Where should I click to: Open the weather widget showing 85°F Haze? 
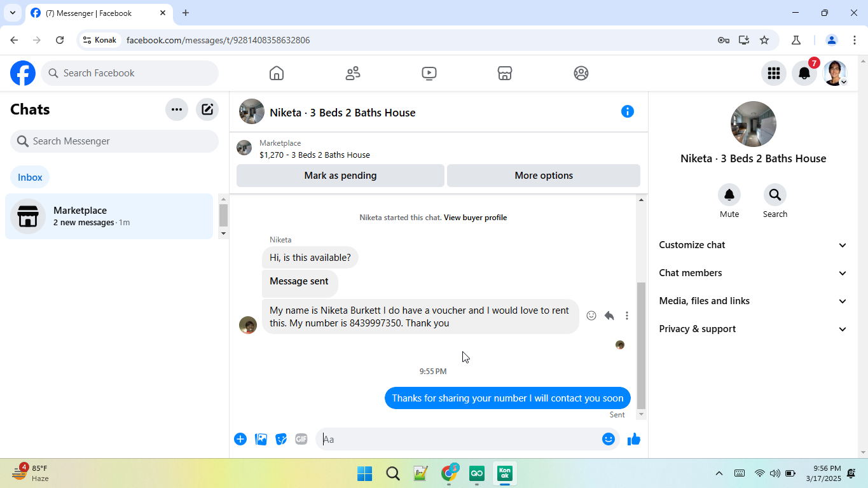coord(31,473)
